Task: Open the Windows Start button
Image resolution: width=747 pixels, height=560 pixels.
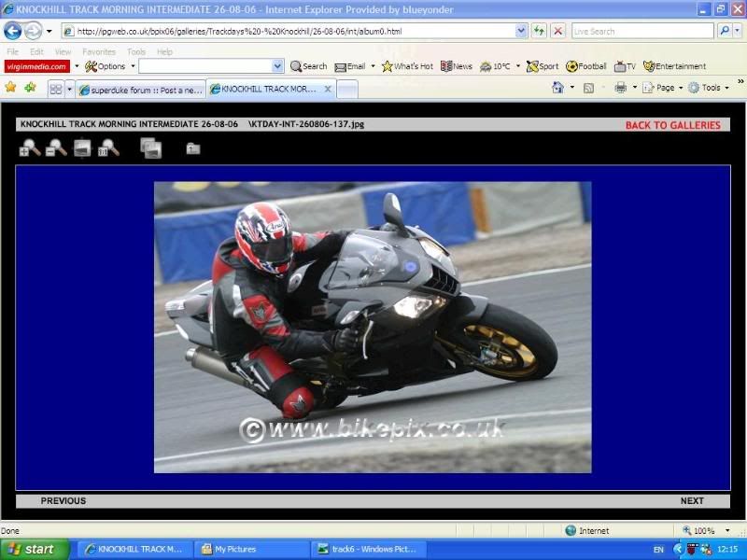Action: click(x=35, y=550)
